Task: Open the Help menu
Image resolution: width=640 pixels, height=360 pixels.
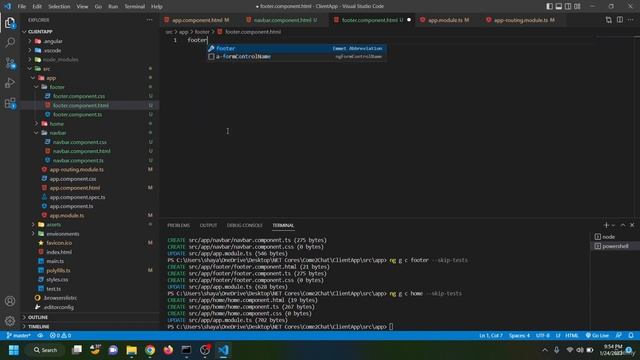Action: (157, 7)
